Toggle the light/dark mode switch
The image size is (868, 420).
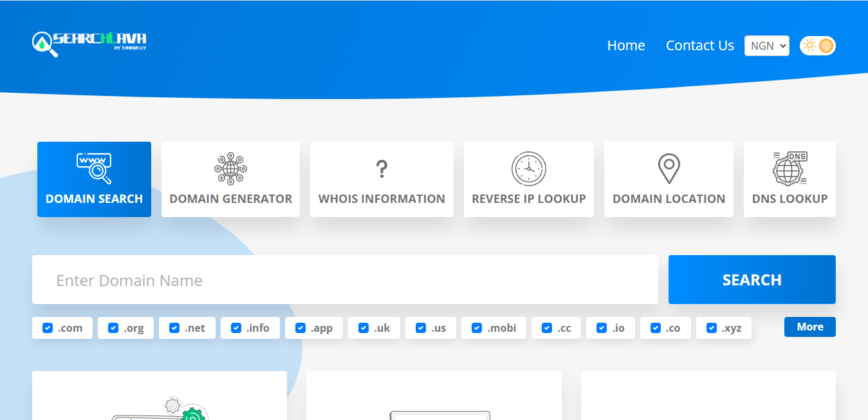tap(818, 46)
